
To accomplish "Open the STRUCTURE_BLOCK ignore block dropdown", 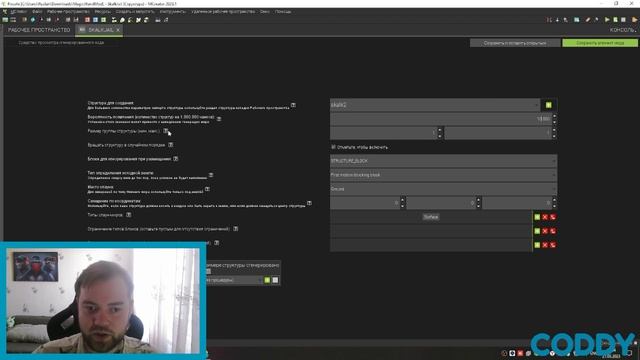I will pyautogui.click(x=443, y=161).
